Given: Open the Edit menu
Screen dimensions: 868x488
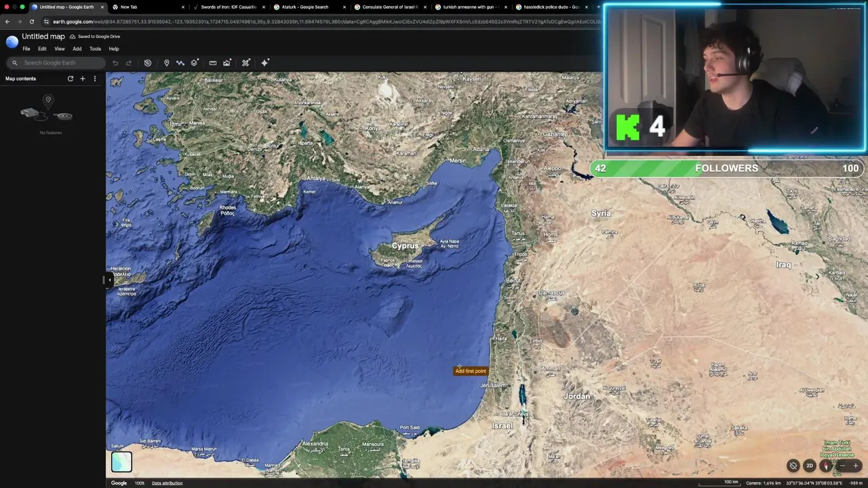Looking at the screenshot, I should [42, 49].
